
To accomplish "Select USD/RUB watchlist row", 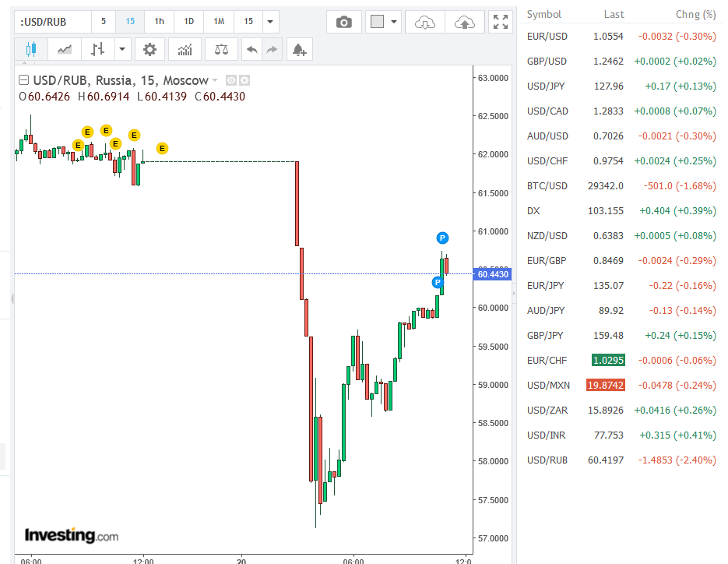I will tap(621, 460).
